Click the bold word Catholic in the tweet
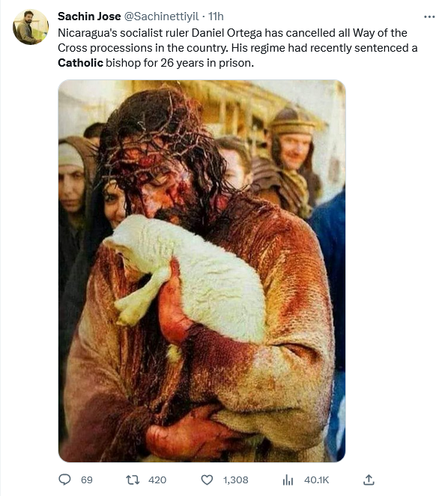The width and height of the screenshot is (448, 496). click(80, 63)
